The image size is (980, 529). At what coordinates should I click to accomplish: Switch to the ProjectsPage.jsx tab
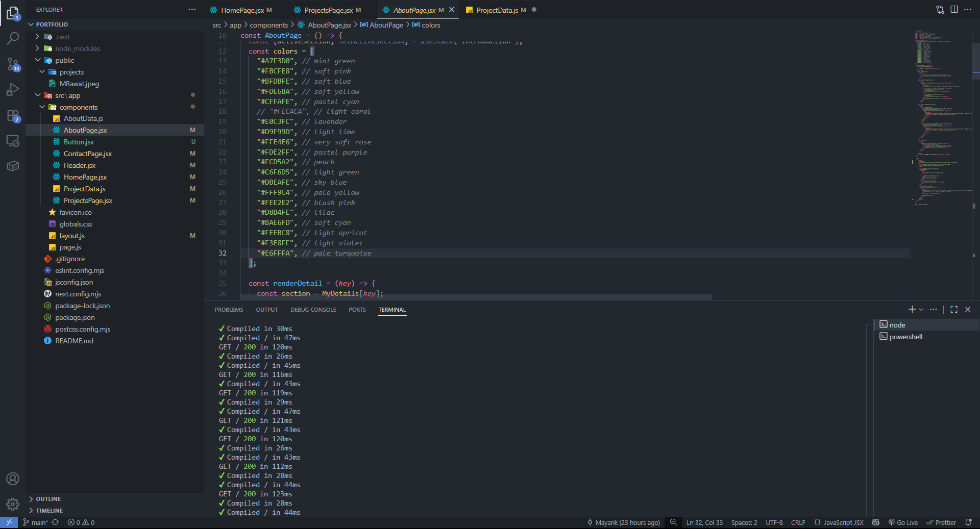(328, 10)
